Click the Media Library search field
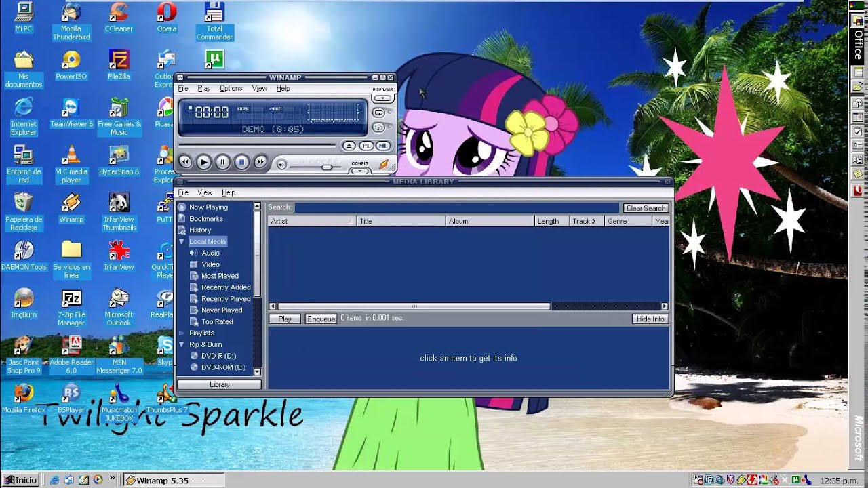 [457, 208]
